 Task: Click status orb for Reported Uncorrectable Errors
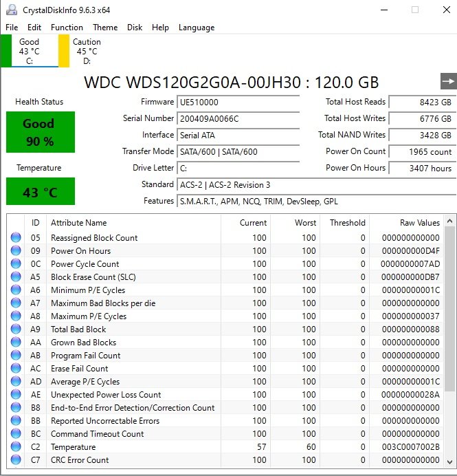tap(16, 420)
